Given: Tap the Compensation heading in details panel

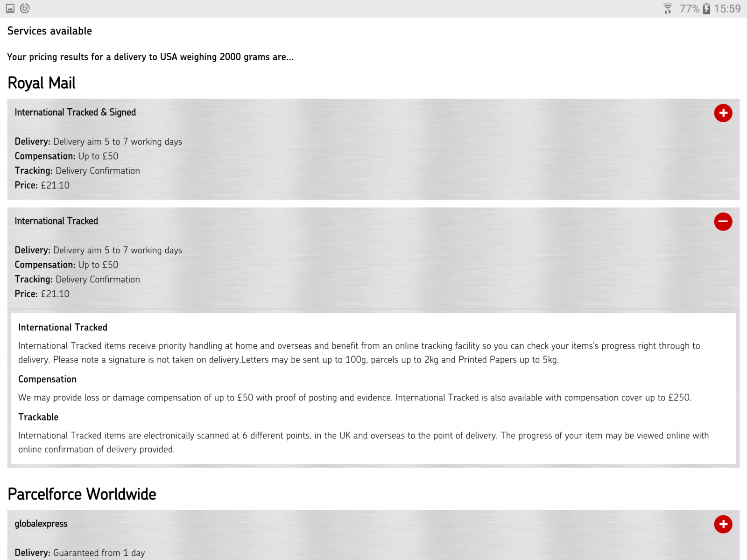Looking at the screenshot, I should click(47, 379).
